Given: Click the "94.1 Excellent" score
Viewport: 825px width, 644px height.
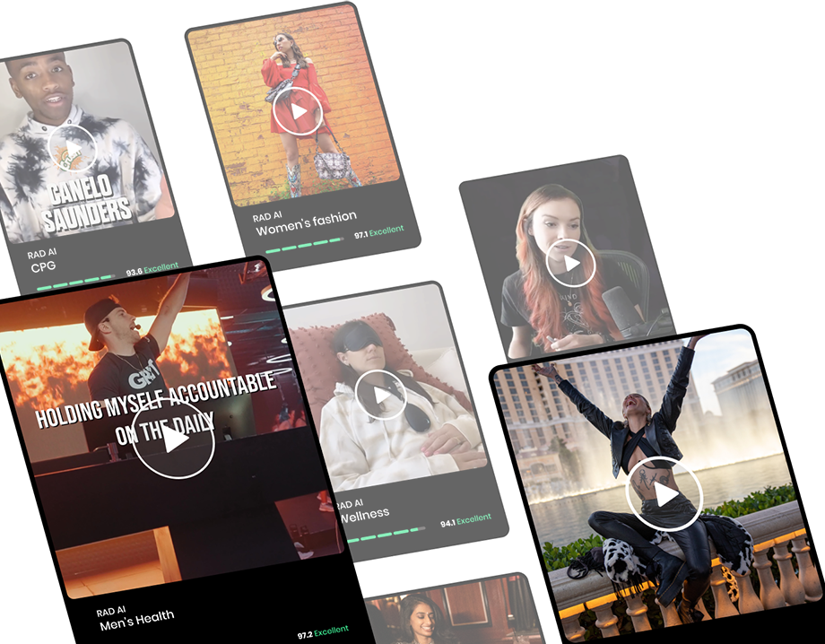Looking at the screenshot, I should point(465,520).
